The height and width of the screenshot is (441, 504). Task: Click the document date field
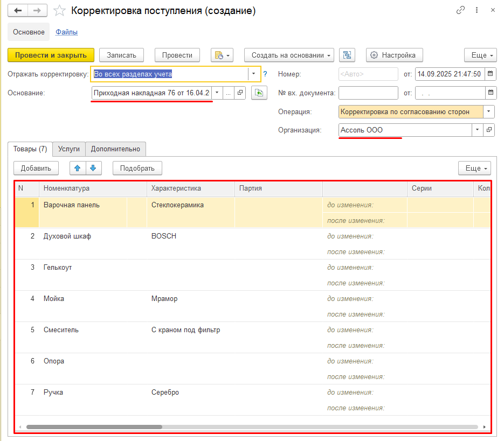point(450,74)
